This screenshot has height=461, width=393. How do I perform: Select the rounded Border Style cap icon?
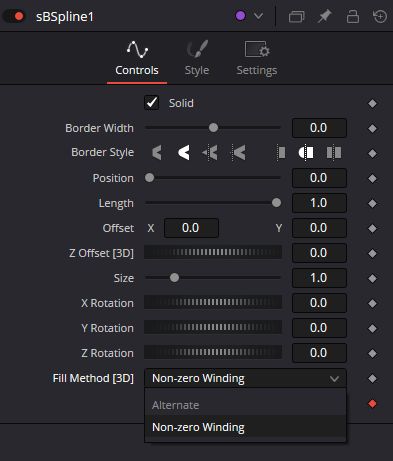click(306, 153)
